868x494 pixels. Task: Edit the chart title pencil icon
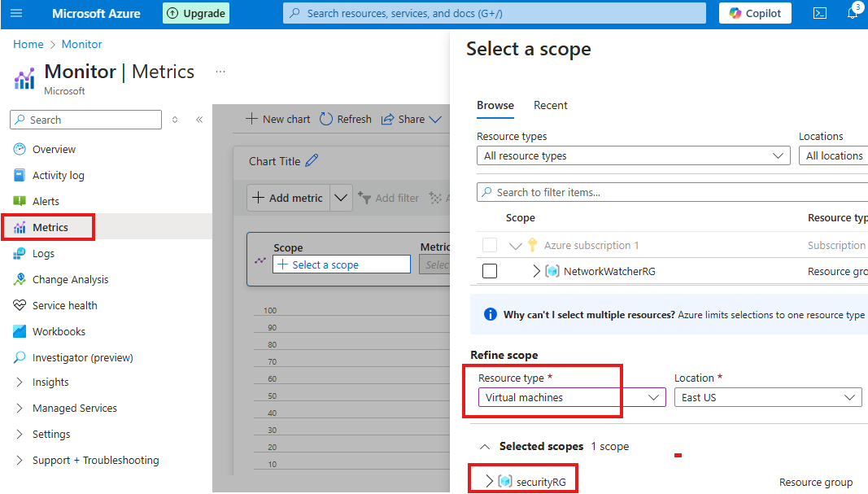point(312,160)
